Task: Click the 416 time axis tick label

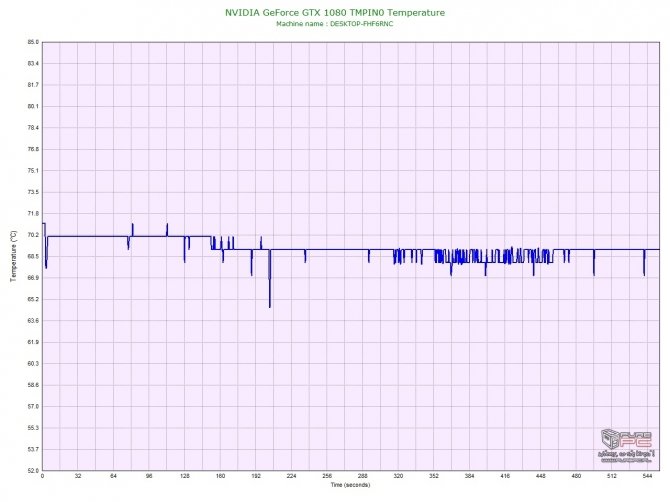Action: [505, 476]
